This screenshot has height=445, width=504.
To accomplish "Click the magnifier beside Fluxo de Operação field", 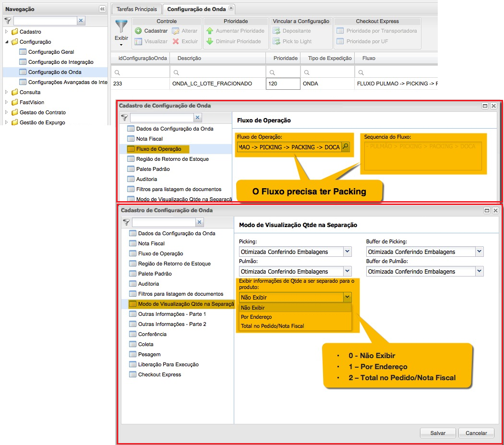I will [345, 147].
